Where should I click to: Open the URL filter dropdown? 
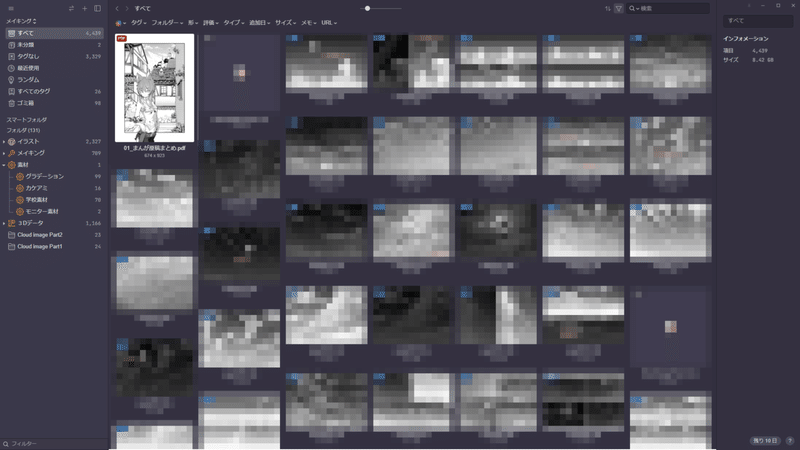click(x=329, y=23)
